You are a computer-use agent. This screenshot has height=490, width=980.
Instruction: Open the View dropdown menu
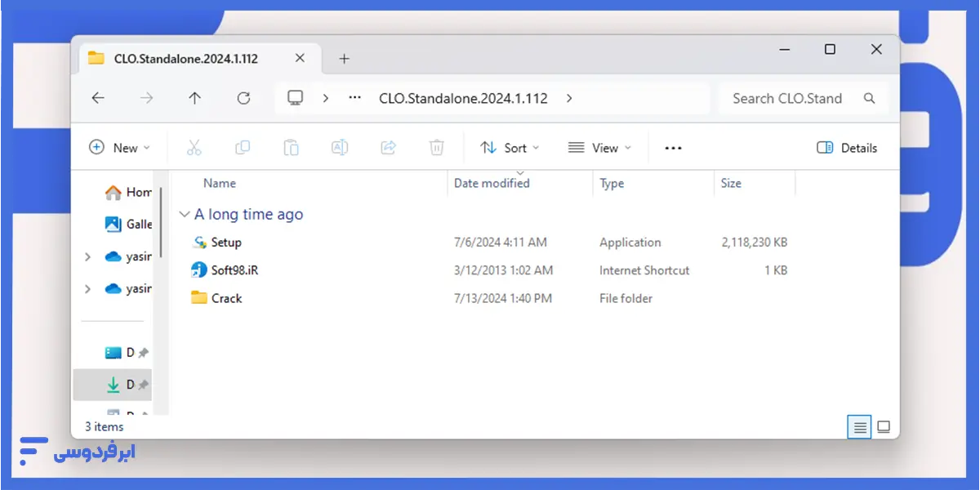(x=600, y=148)
